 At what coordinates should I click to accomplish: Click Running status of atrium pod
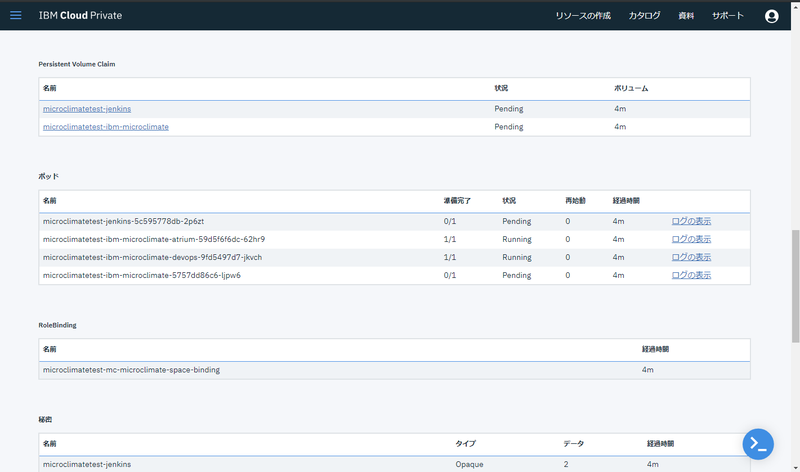(517, 239)
